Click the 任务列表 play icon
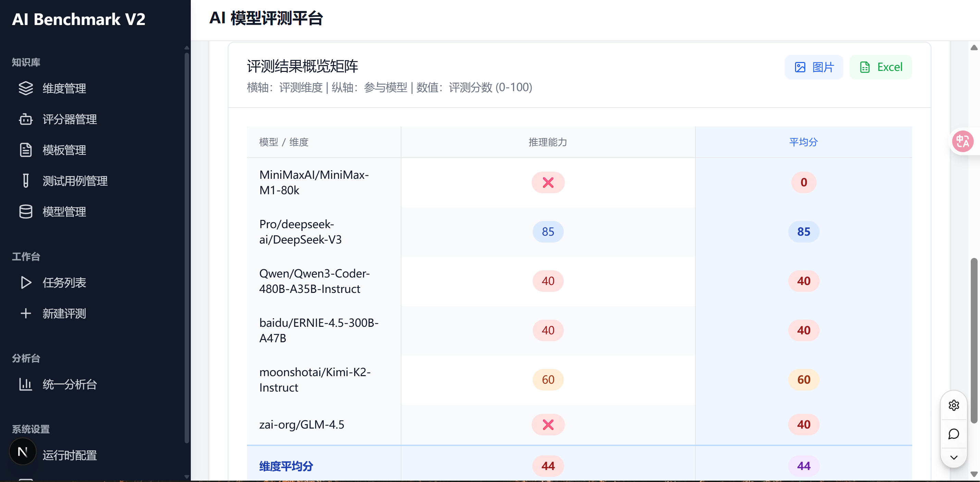The image size is (980, 482). 25,282
